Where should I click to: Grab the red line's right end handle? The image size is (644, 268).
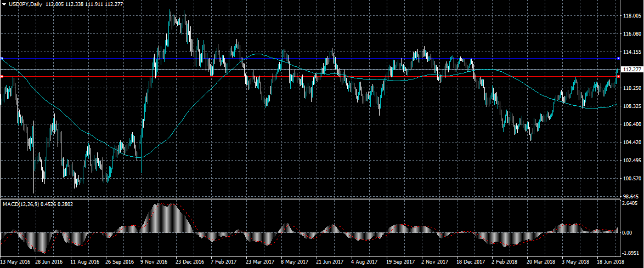619,77
